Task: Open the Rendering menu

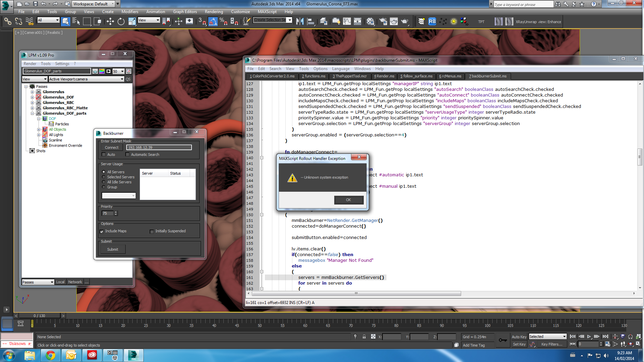Action: pos(214,11)
